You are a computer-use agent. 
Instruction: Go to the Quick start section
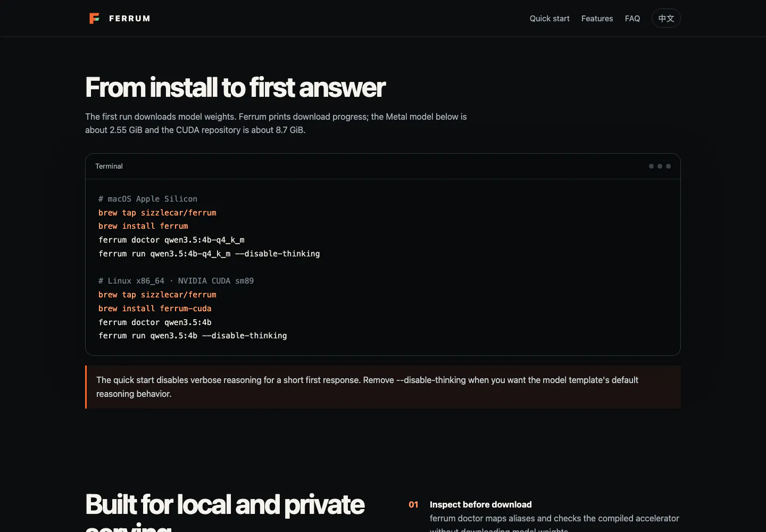pos(549,19)
